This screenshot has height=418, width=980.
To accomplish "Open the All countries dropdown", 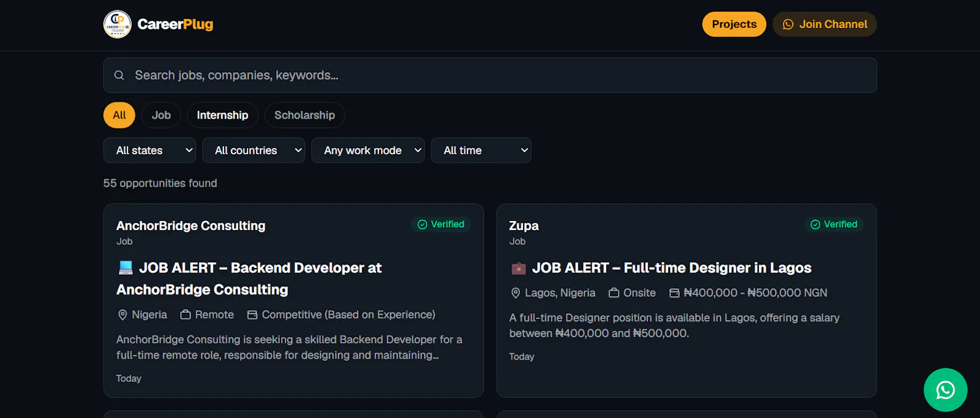I will [254, 151].
